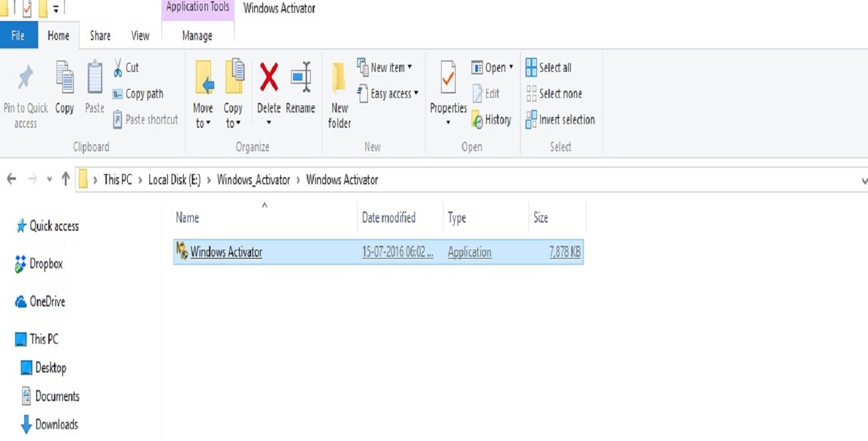Click the Copy path icon
The height and width of the screenshot is (441, 868).
[118, 94]
